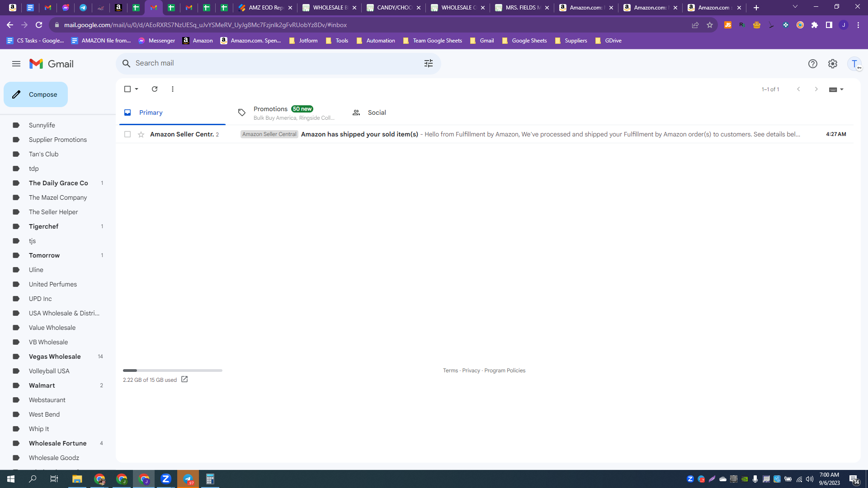Open the GDrive bookmark folder

coord(608,41)
